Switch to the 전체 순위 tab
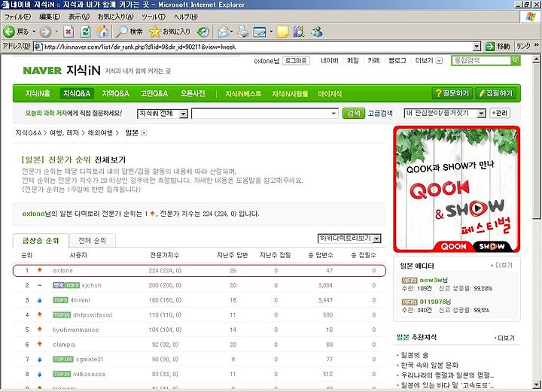The image size is (542, 392). tap(92, 241)
